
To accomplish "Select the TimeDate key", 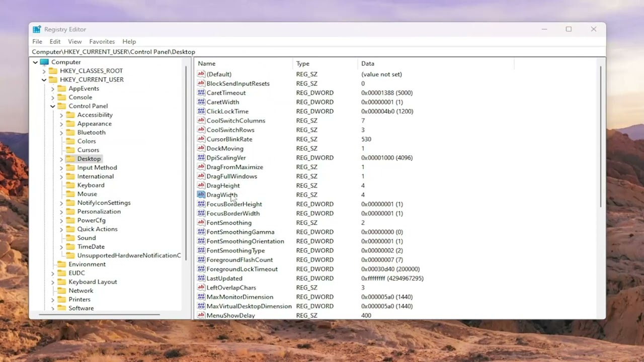I will (91, 247).
